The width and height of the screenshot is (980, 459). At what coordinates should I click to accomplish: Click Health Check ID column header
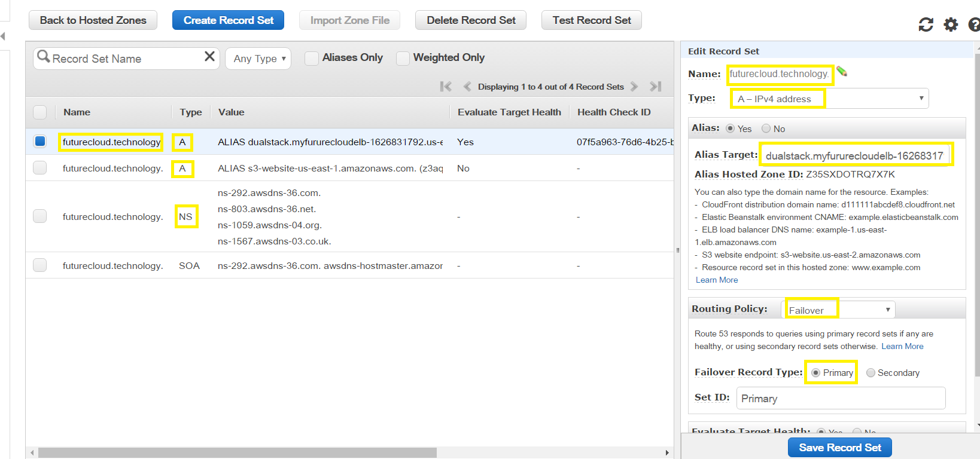click(x=614, y=112)
